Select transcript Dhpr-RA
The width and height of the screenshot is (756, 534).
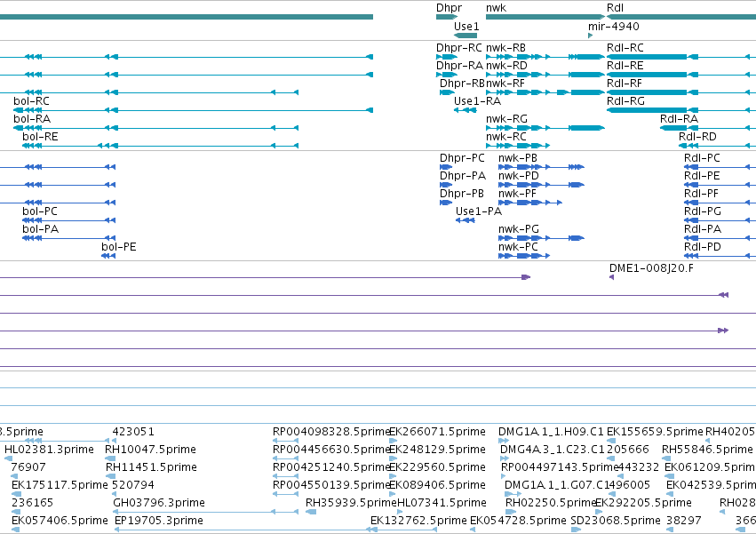pyautogui.click(x=447, y=75)
